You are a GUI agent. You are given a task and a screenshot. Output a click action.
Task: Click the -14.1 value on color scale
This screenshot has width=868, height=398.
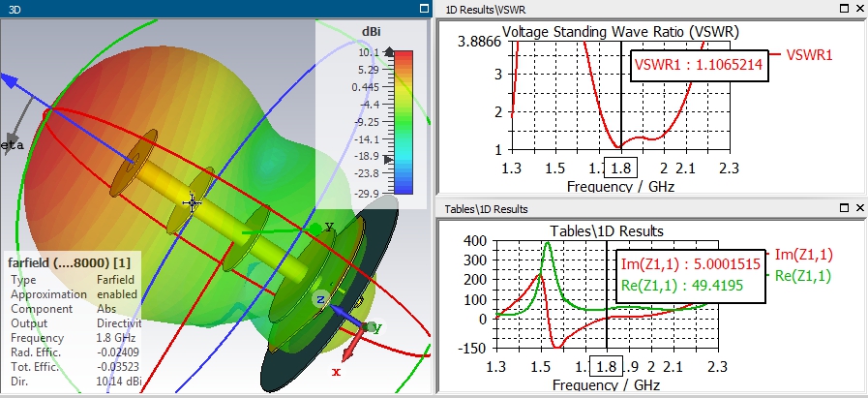pos(366,139)
